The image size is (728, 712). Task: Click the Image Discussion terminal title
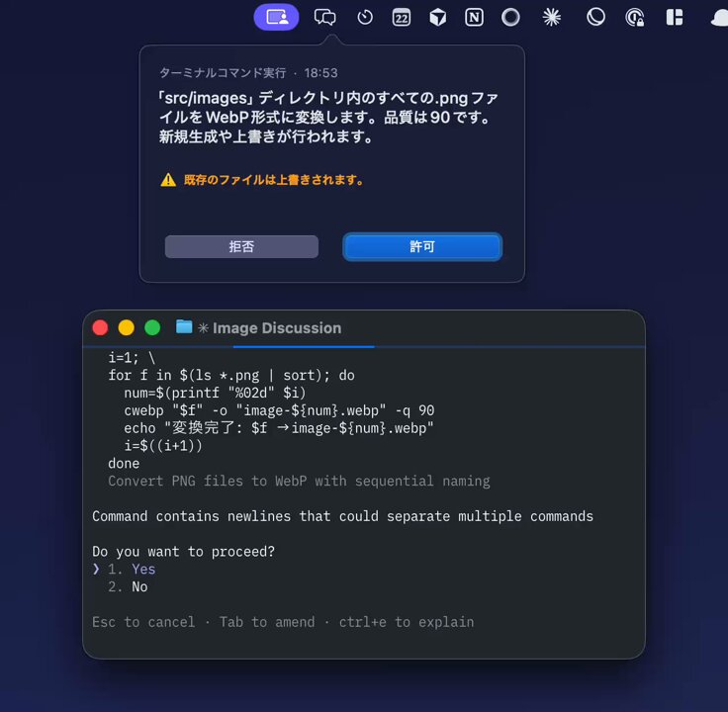pos(277,328)
